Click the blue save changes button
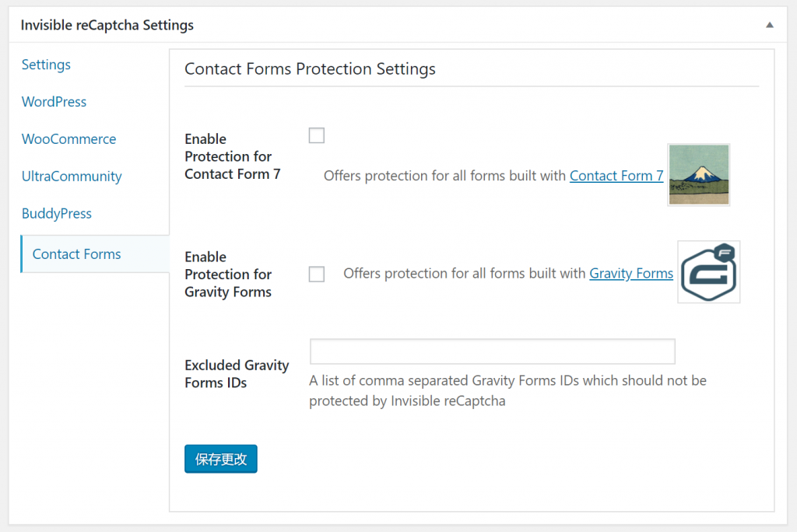 221,459
